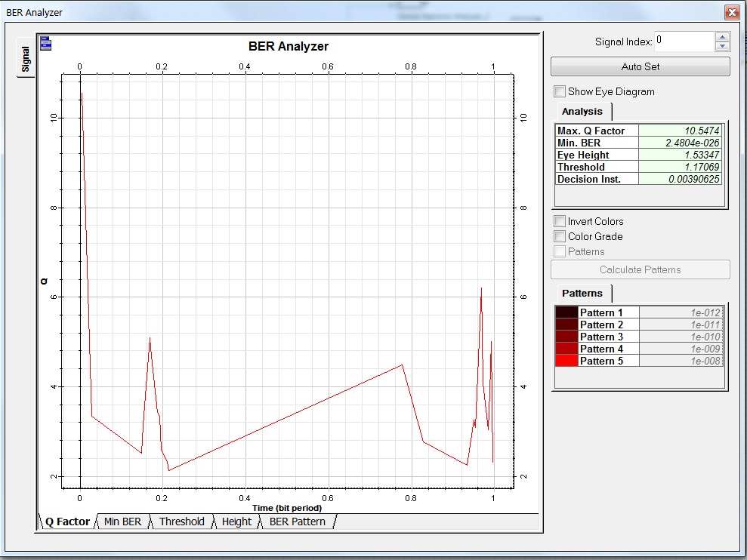Enable the Show Eye Diagram checkbox
747x560 pixels.
559,91
